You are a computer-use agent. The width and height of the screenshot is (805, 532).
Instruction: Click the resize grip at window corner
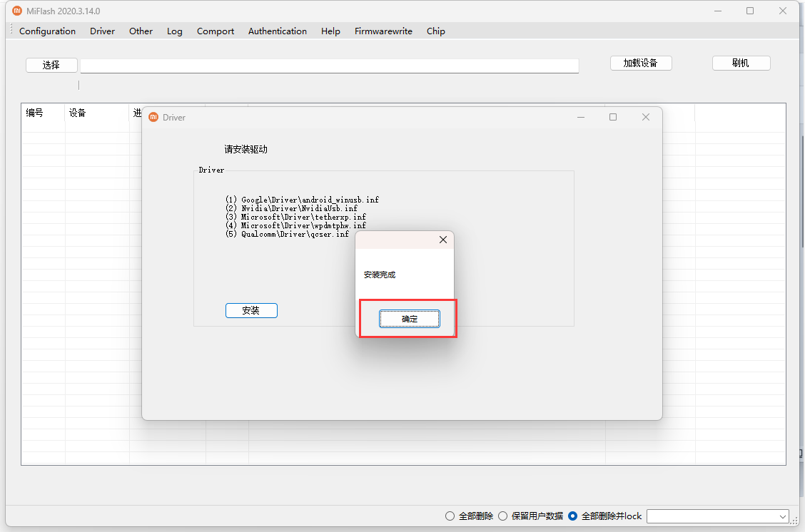[x=795, y=521]
